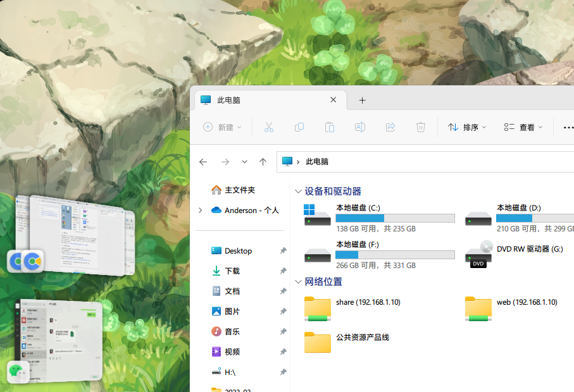
Task: Click the pin icon beside 文档
Action: click(283, 291)
